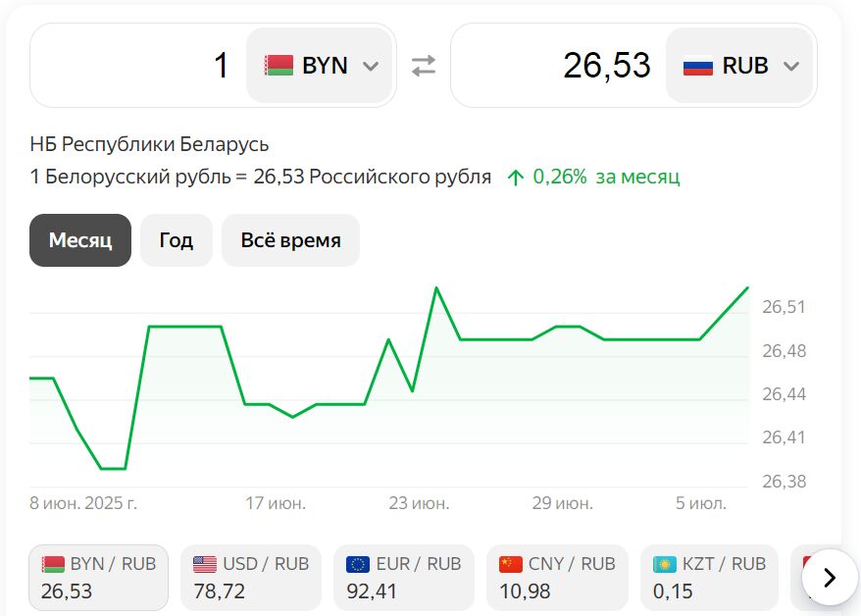
Task: Click the EU flag on EUR / RUB
Action: pyautogui.click(x=358, y=564)
